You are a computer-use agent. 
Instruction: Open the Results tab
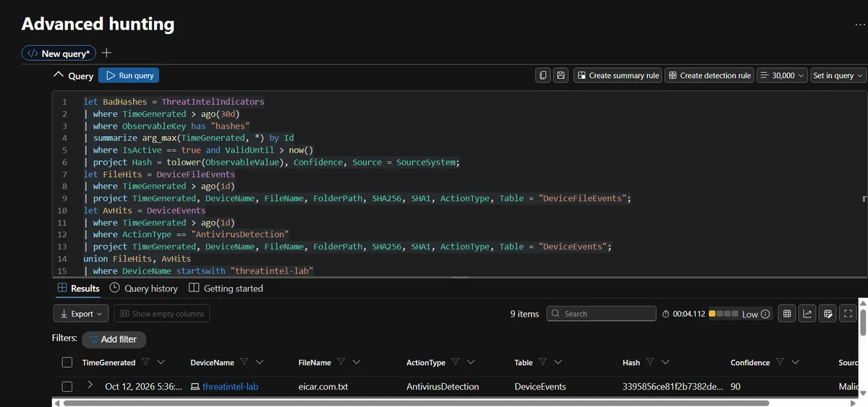(78, 288)
